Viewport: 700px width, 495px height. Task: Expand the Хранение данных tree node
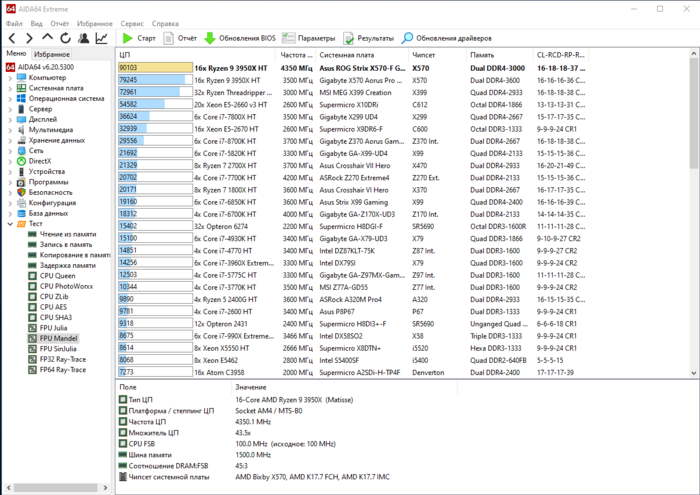pyautogui.click(x=10, y=140)
